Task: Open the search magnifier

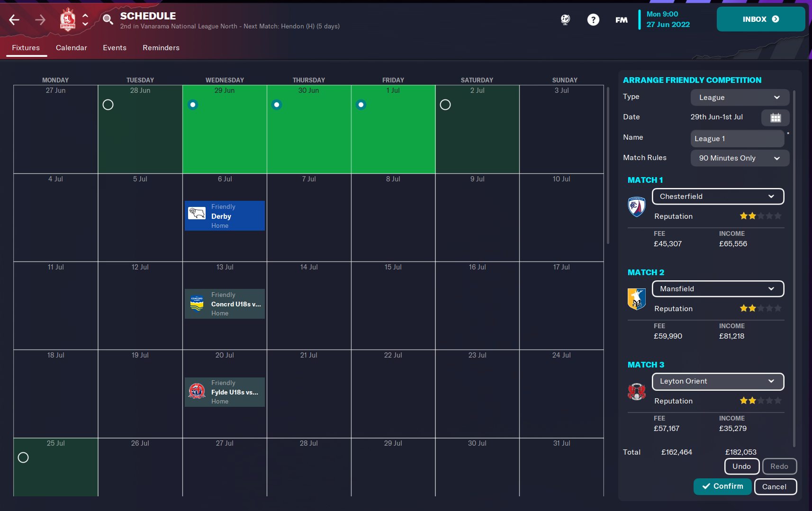Action: (108, 19)
